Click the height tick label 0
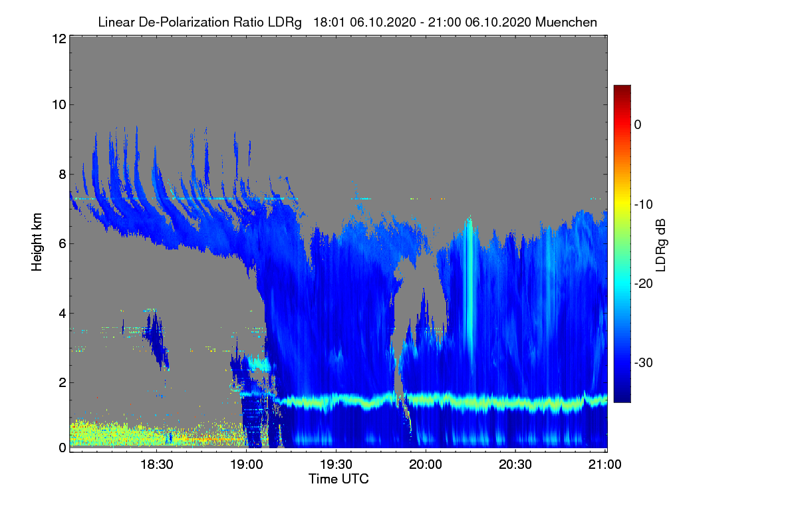Image resolution: width=798 pixels, height=532 pixels. coord(61,448)
